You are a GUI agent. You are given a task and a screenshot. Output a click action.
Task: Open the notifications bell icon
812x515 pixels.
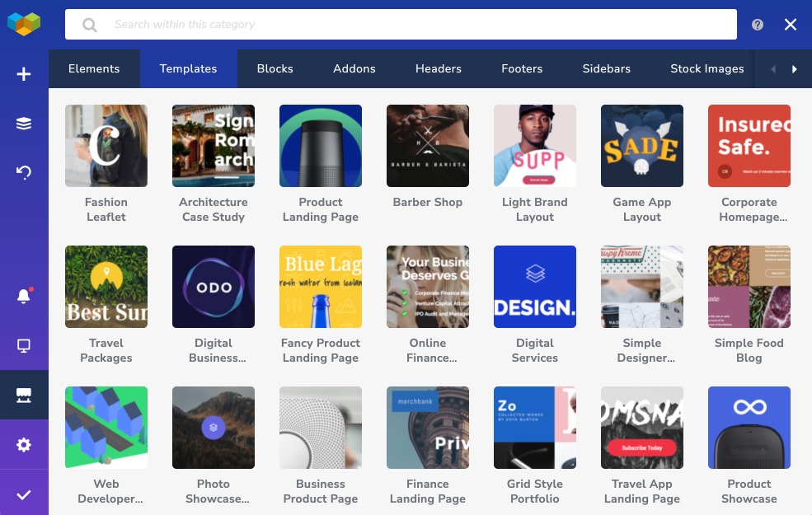tap(24, 297)
